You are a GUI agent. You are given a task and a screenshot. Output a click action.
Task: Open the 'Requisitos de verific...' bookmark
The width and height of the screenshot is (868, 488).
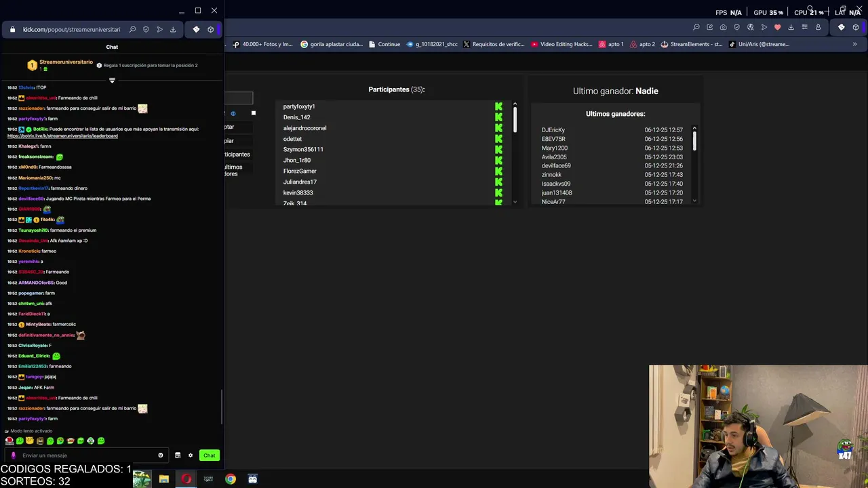point(494,44)
